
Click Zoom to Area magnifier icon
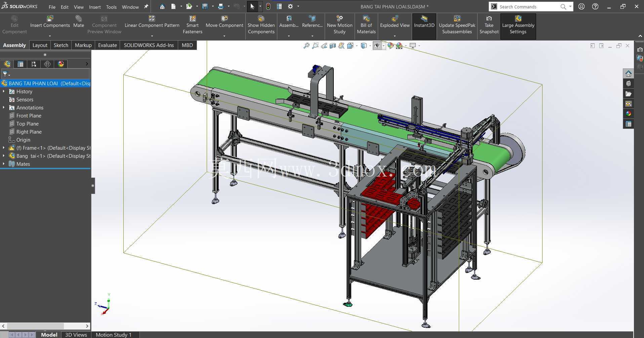315,46
